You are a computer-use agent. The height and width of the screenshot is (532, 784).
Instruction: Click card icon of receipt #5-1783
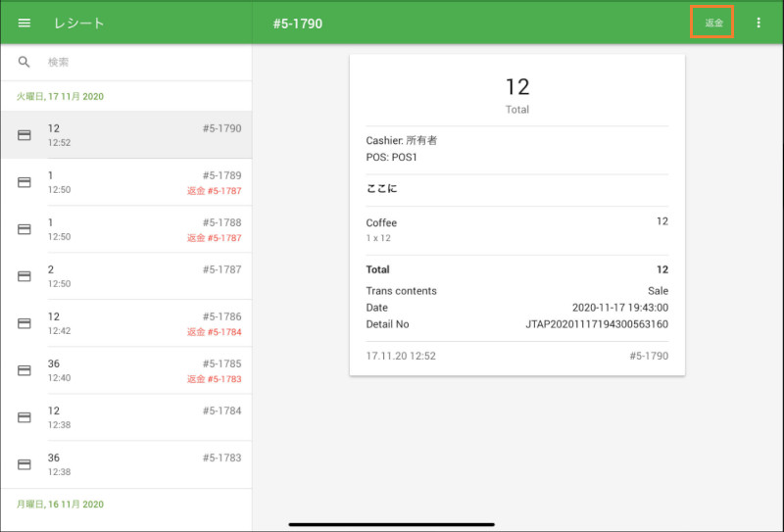[24, 464]
